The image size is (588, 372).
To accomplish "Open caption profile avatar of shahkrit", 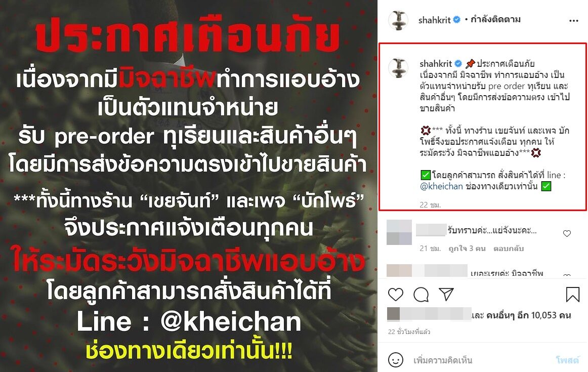I will coord(398,68).
